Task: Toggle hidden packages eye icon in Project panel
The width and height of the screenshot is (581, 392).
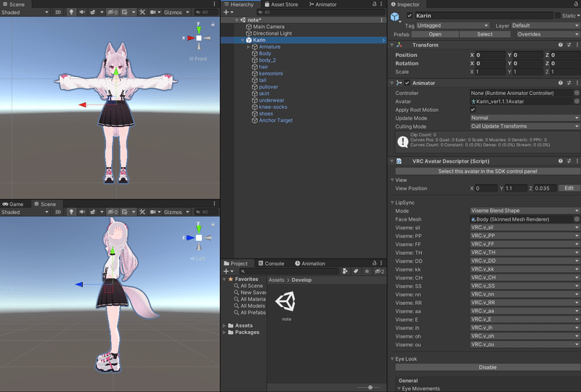Action: coord(379,271)
